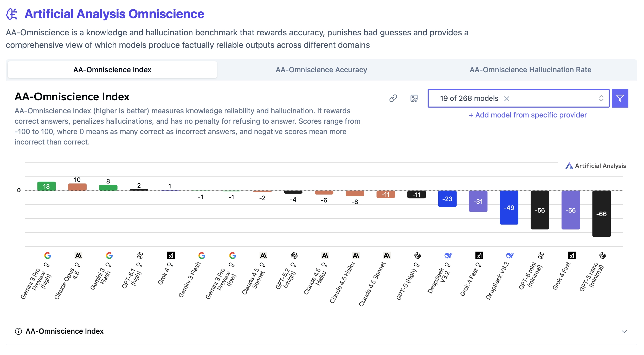The height and width of the screenshot is (355, 644).
Task: Expand the AA-Omniscience Index details chevron
Action: click(624, 331)
